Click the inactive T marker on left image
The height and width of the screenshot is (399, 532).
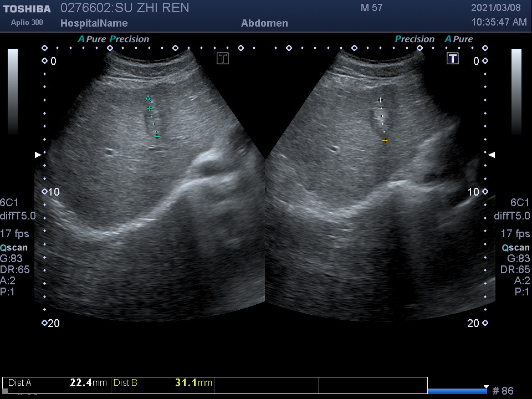223,58
